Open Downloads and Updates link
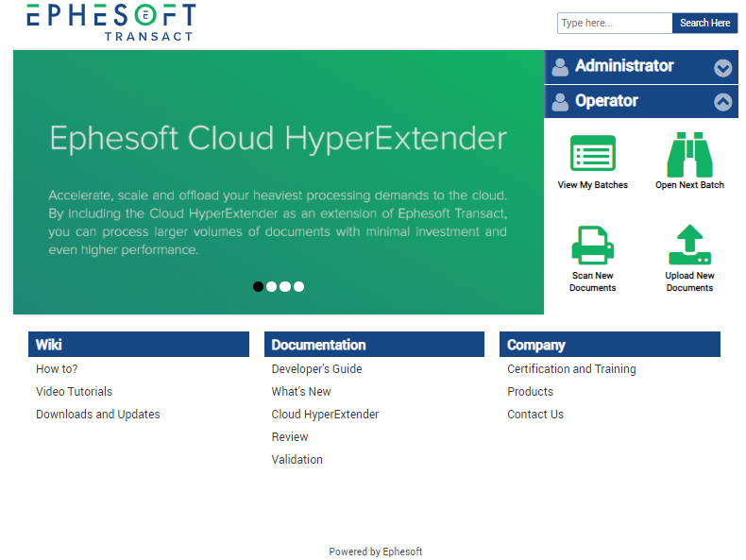Image resolution: width=746 pixels, height=560 pixels. pos(97,415)
